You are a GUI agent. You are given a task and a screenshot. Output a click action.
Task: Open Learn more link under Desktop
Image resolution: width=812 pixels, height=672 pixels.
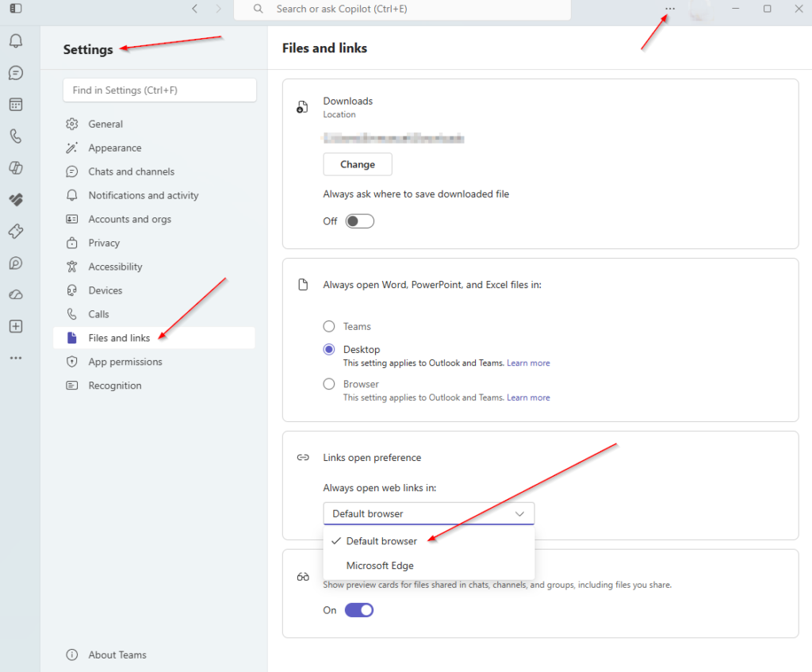point(528,363)
